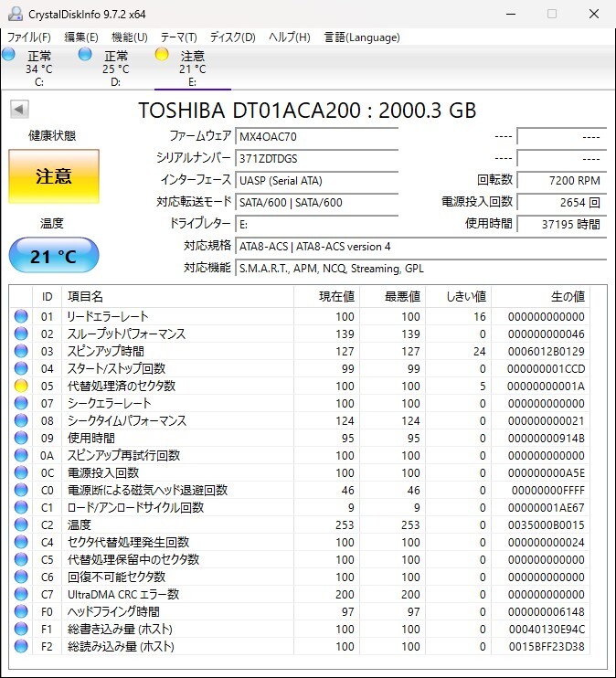This screenshot has width=616, height=678.
Task: Click the standard field ATA8-ACS version 4
Action: [421, 247]
